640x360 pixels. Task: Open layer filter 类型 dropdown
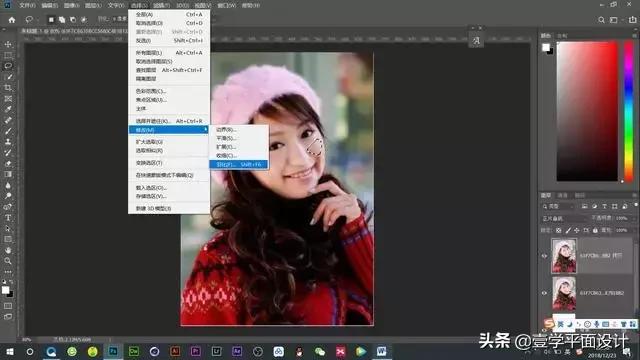point(558,207)
